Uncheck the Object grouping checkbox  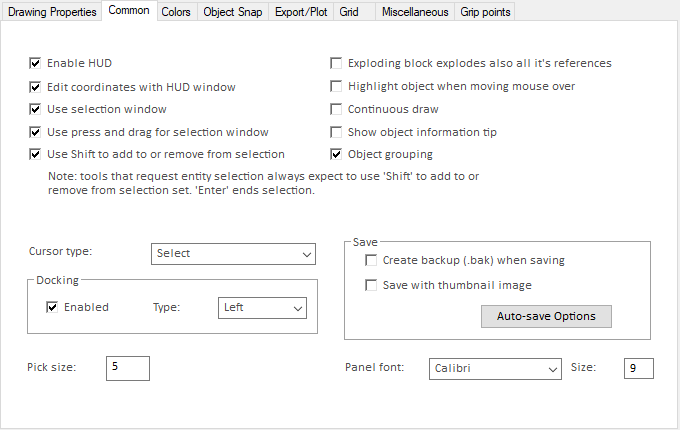[x=337, y=155]
